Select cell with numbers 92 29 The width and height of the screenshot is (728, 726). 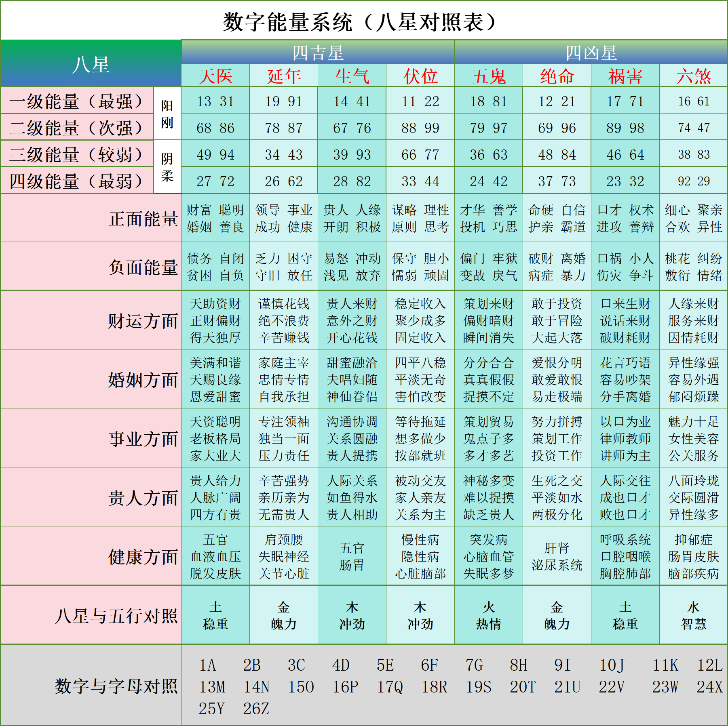tap(694, 181)
